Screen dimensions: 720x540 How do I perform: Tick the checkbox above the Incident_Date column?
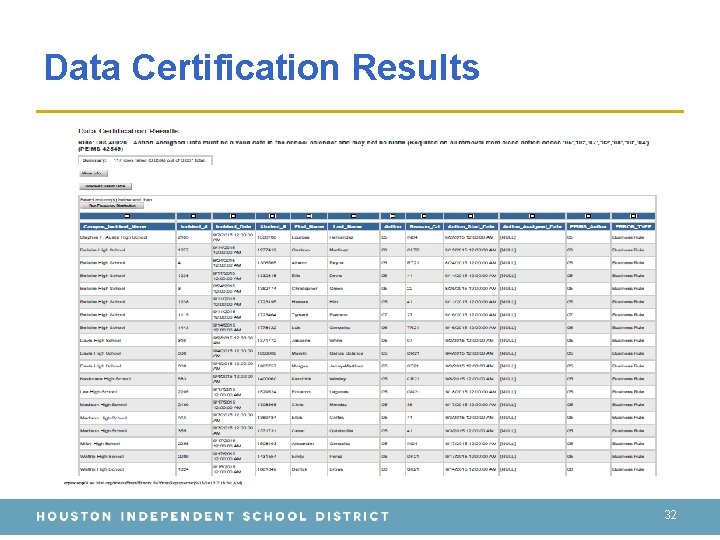point(233,216)
